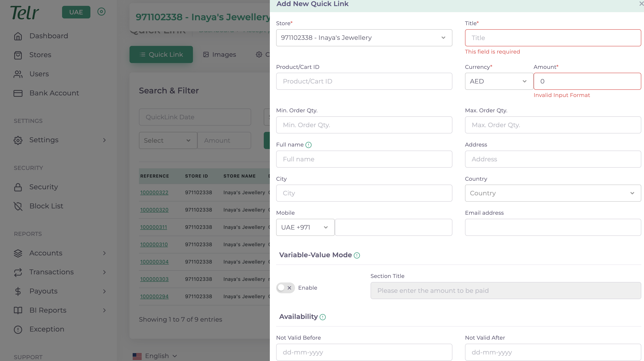Viewport: 644px width, 361px height.
Task: Click the Exception alert circle icon
Action: (18, 329)
